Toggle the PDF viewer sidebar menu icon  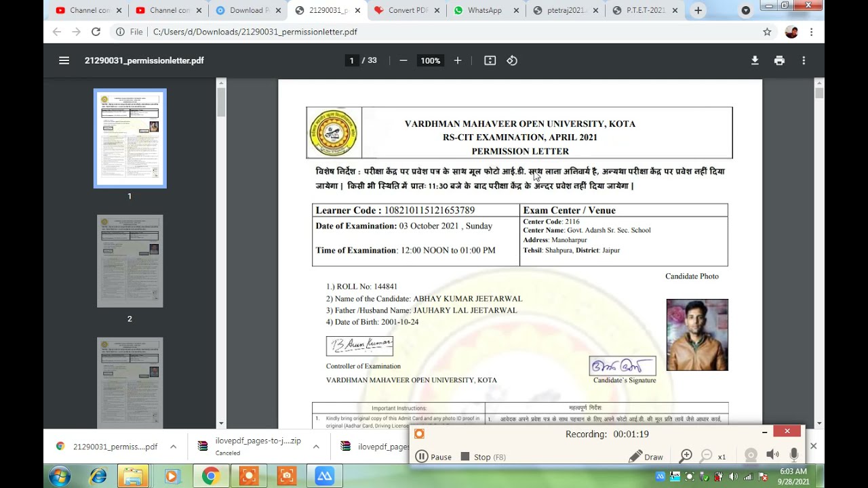[64, 60]
